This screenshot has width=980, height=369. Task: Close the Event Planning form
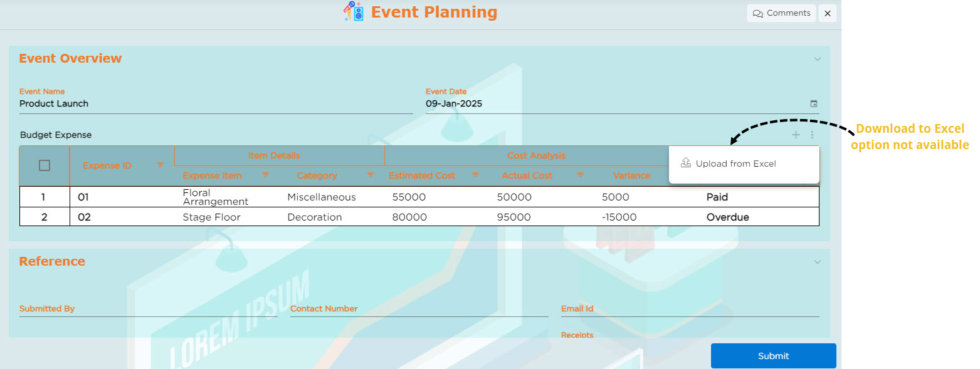[828, 13]
